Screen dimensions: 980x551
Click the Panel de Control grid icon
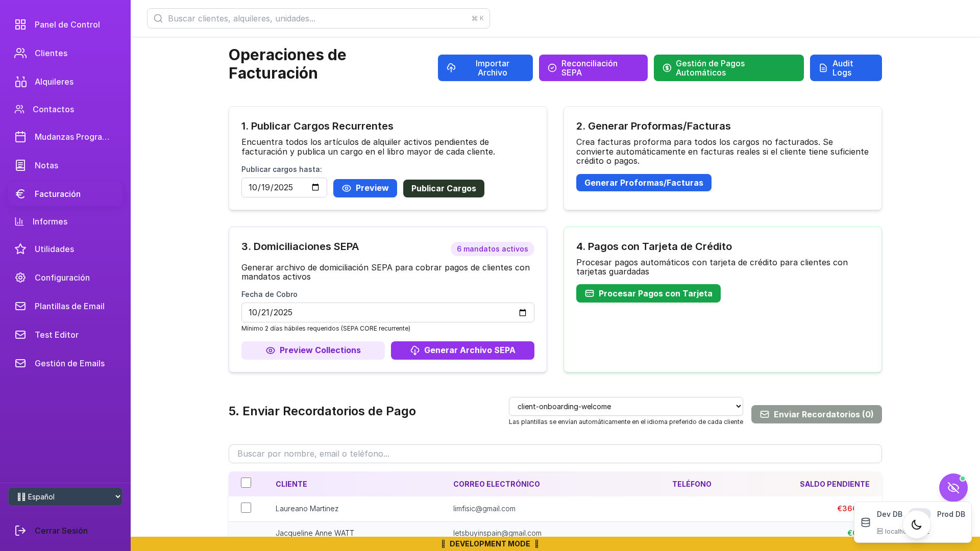(20, 24)
